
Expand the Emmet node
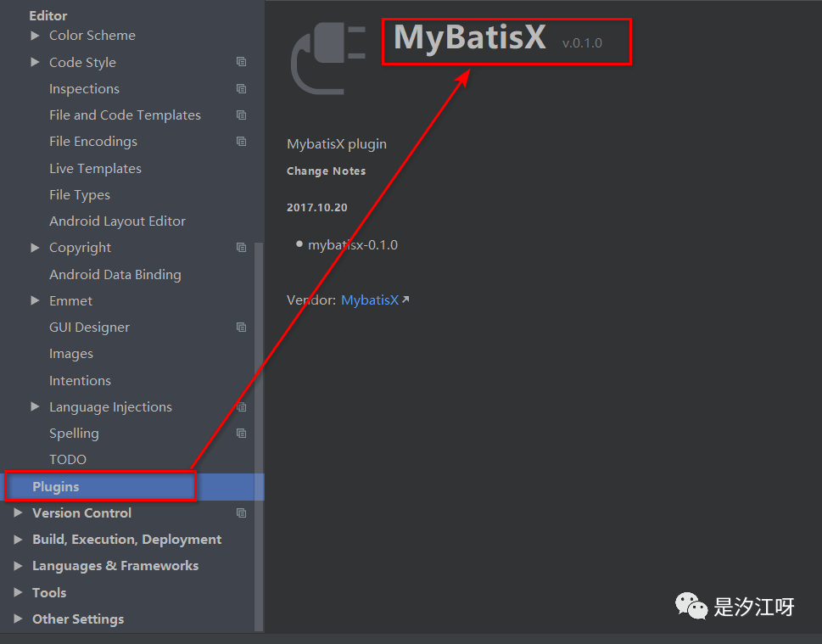35,300
